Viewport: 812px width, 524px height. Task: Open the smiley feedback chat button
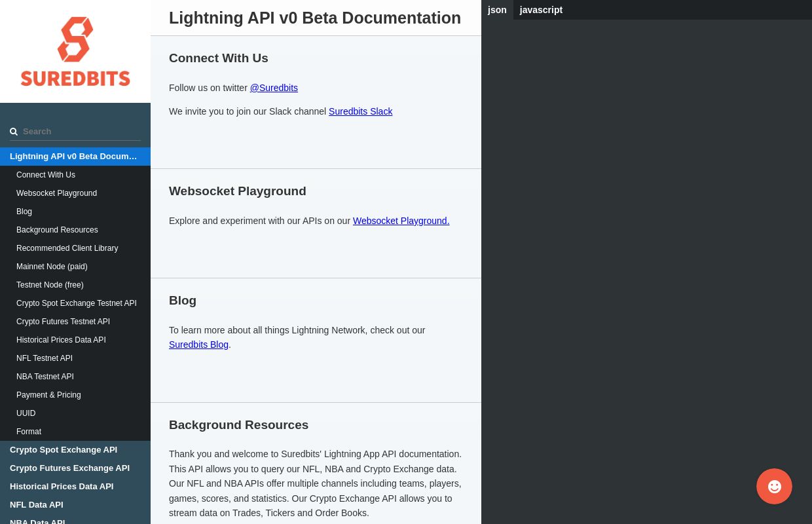(774, 486)
